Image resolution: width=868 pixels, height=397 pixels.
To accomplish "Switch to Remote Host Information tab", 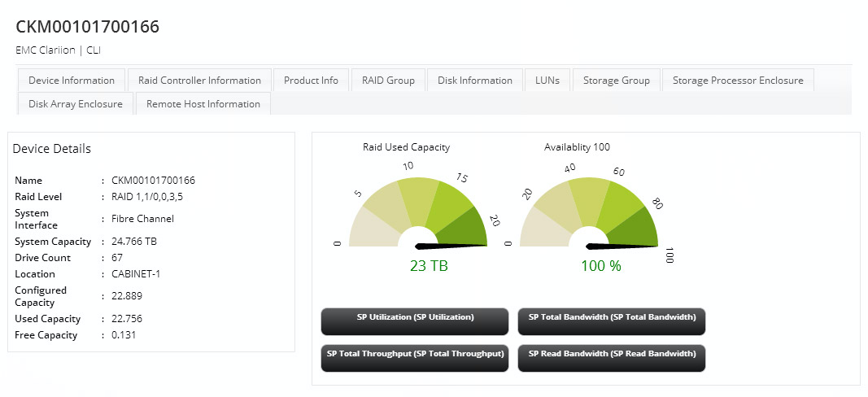I will coord(203,103).
